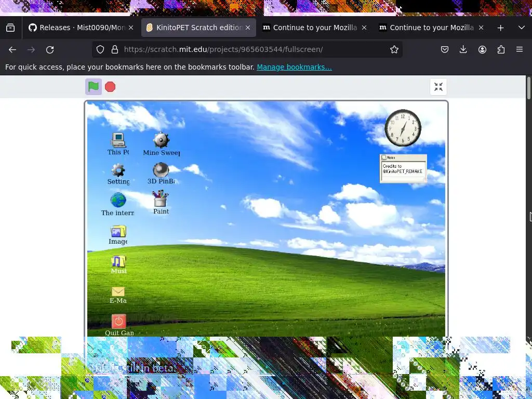The height and width of the screenshot is (399, 532).
Task: Open the E-Mail envelope icon
Action: click(x=118, y=295)
